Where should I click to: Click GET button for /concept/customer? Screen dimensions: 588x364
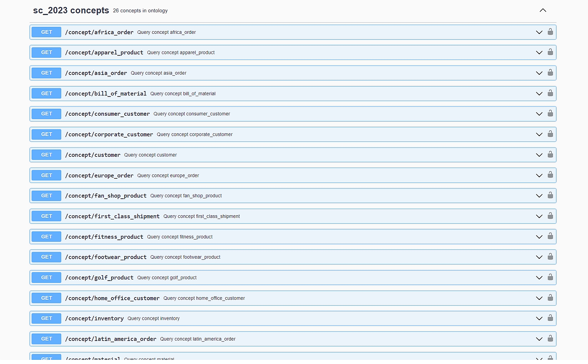[47, 155]
